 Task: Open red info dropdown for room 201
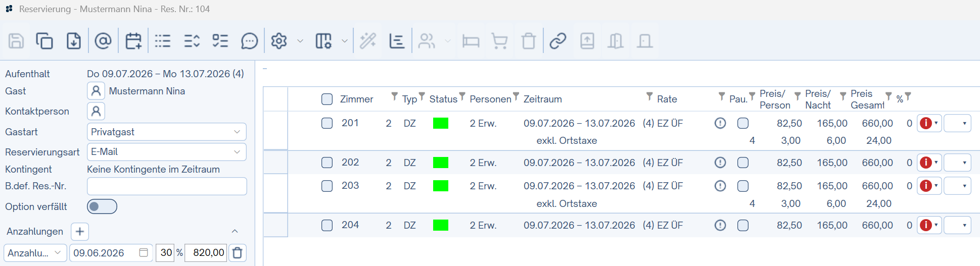pyautogui.click(x=929, y=123)
